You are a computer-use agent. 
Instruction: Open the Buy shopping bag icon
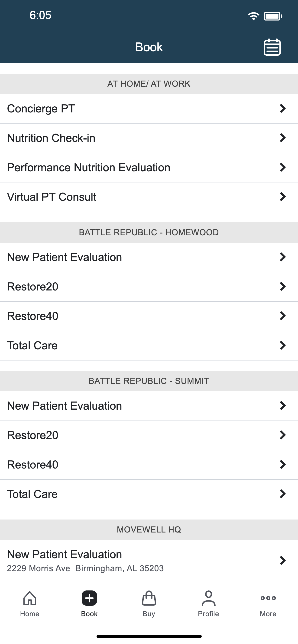[149, 598]
